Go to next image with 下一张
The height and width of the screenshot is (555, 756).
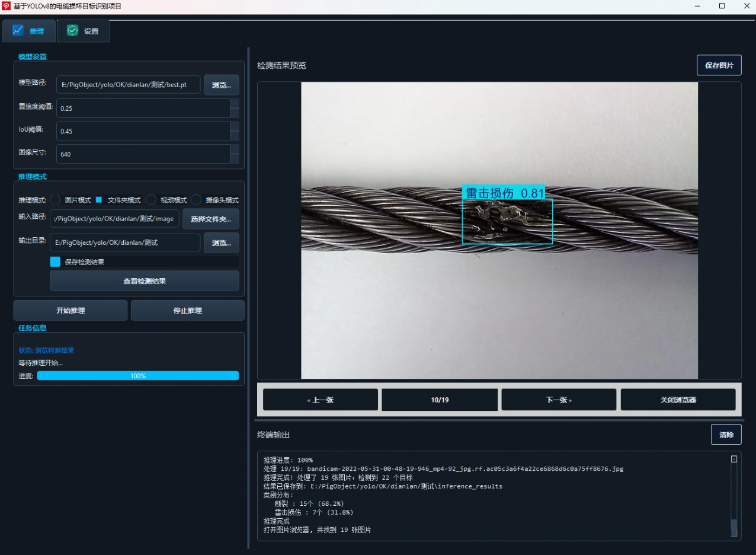(x=559, y=400)
